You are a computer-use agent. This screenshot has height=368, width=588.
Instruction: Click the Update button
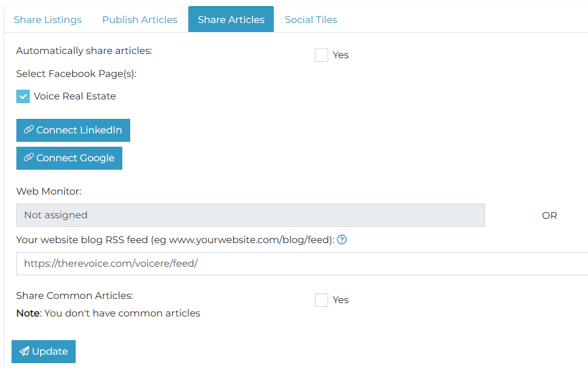[44, 352]
